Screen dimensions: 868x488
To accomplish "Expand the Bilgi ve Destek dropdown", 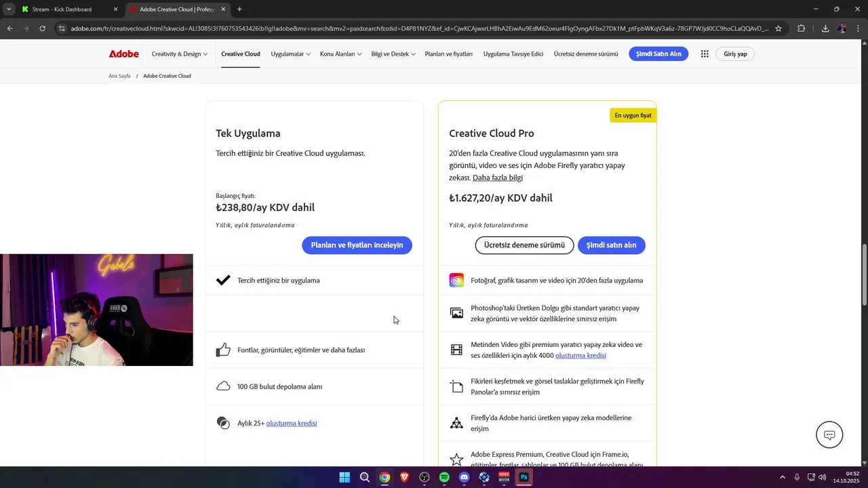I will [393, 54].
